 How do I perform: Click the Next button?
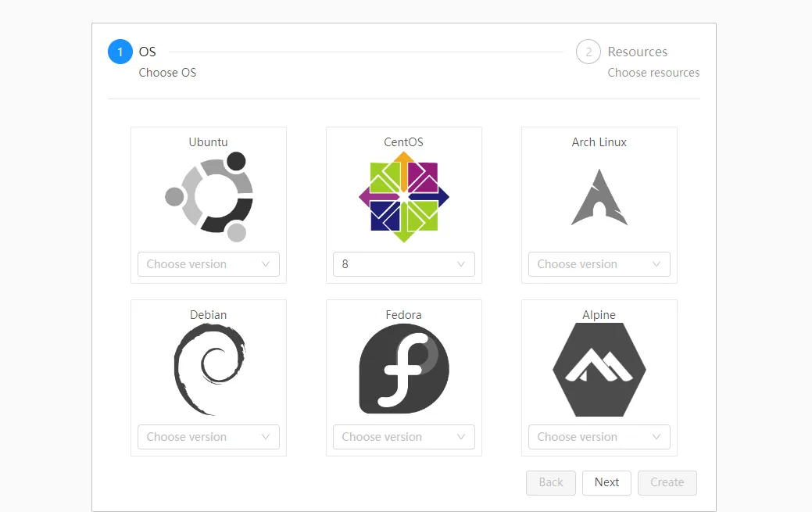(606, 482)
